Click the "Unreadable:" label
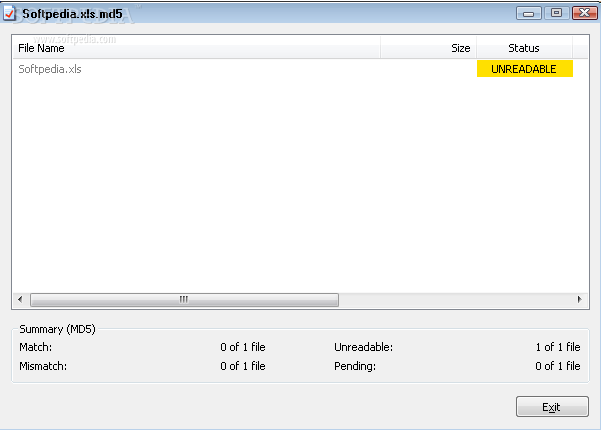 click(363, 347)
